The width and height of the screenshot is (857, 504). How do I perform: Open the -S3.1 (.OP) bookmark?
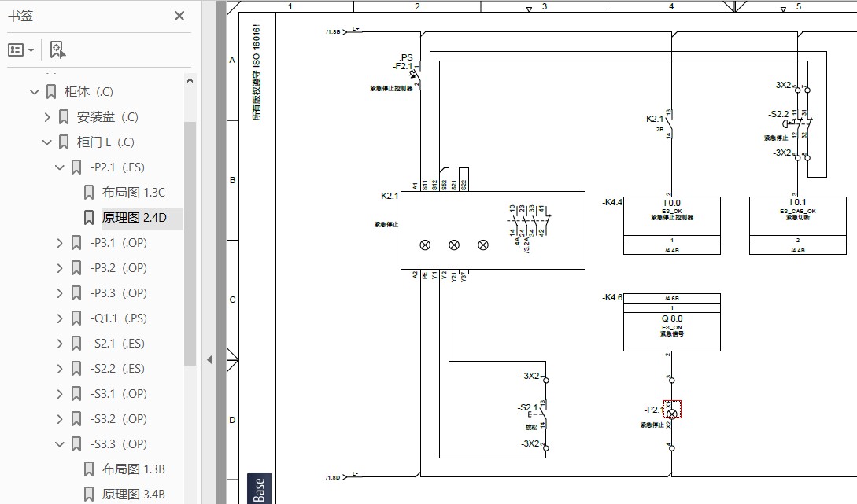coord(118,393)
